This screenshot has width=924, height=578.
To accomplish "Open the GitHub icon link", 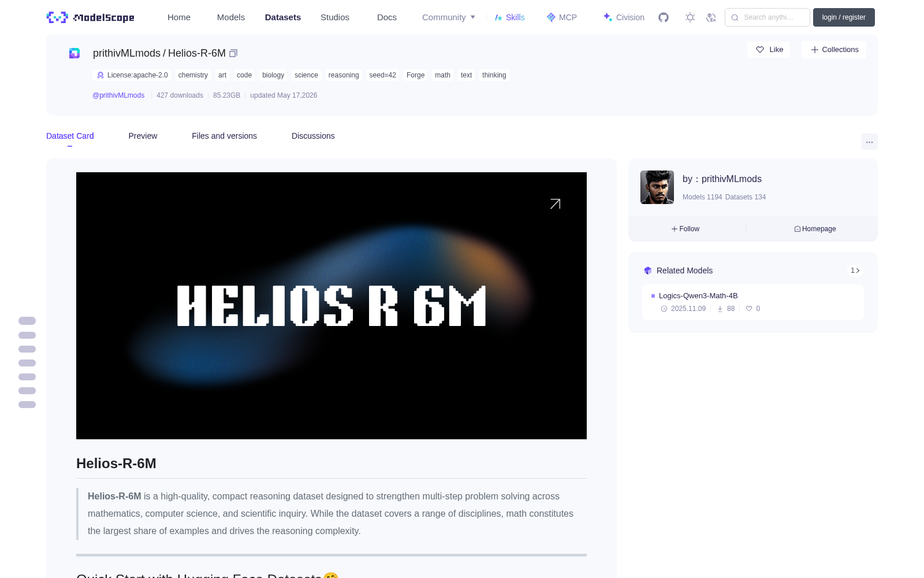I will point(664,17).
